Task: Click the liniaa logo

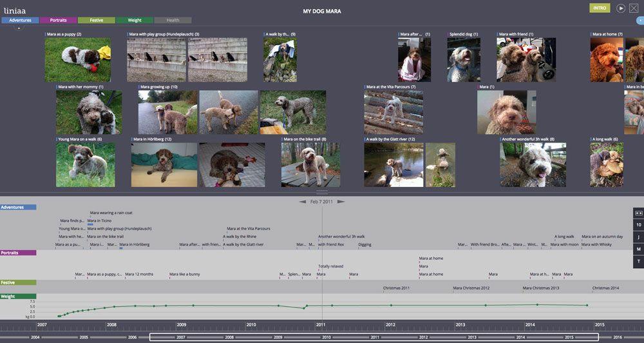Action: pyautogui.click(x=15, y=11)
